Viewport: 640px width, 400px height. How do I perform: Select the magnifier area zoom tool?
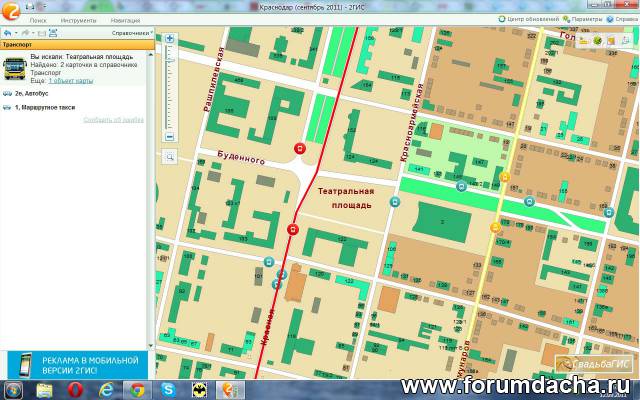pos(170,157)
